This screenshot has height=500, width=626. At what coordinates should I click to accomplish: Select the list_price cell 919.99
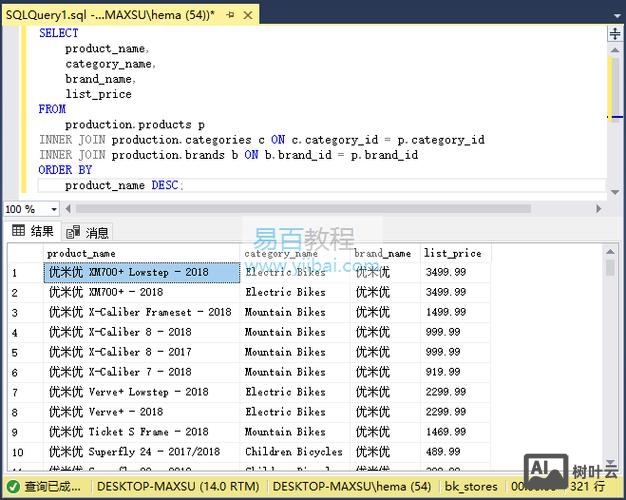coord(455,372)
